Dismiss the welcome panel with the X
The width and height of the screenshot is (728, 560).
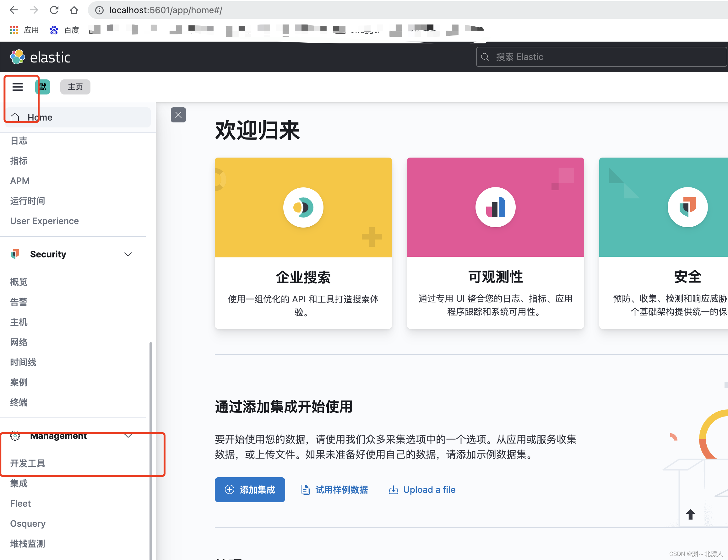click(178, 115)
